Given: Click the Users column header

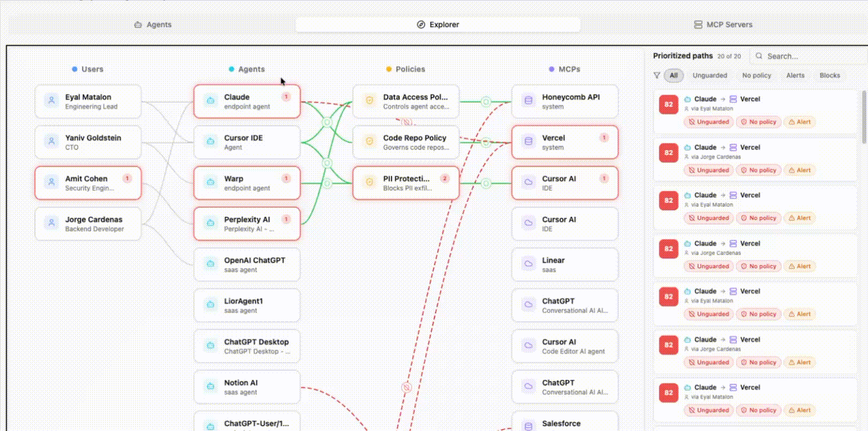Looking at the screenshot, I should point(87,69).
